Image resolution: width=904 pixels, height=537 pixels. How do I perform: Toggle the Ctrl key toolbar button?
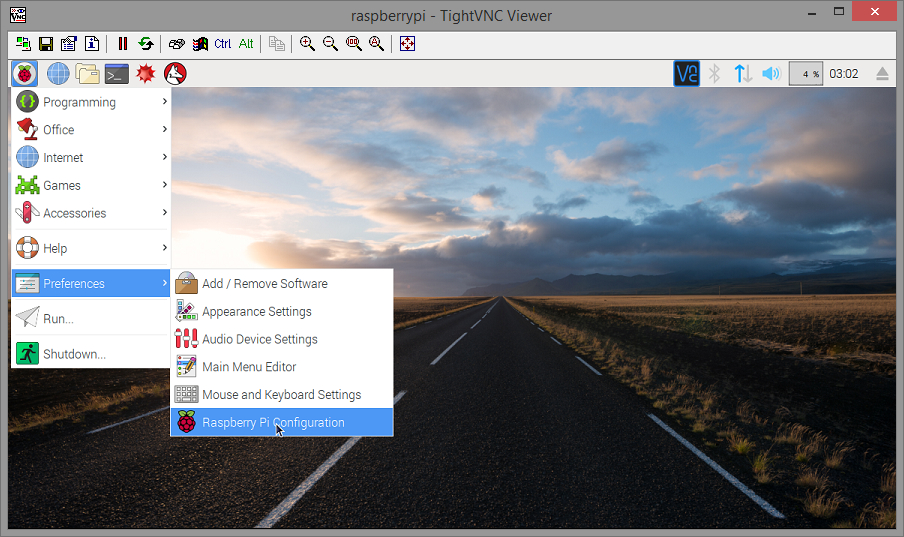(223, 44)
